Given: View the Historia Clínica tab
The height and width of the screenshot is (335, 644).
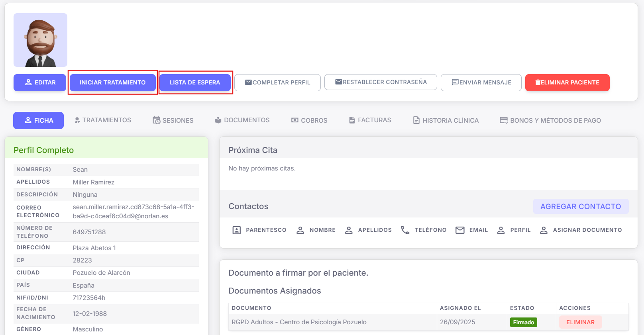Looking at the screenshot, I should click(x=446, y=120).
